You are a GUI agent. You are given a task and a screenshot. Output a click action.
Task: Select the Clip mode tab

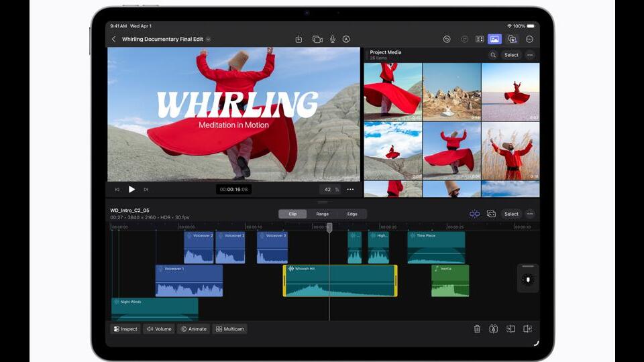click(292, 214)
